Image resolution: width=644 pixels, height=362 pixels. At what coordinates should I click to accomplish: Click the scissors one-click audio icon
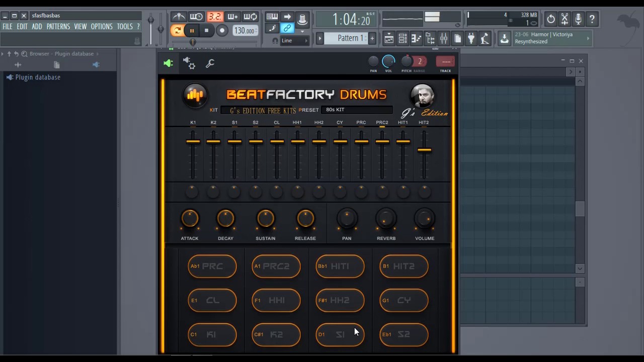pos(565,19)
